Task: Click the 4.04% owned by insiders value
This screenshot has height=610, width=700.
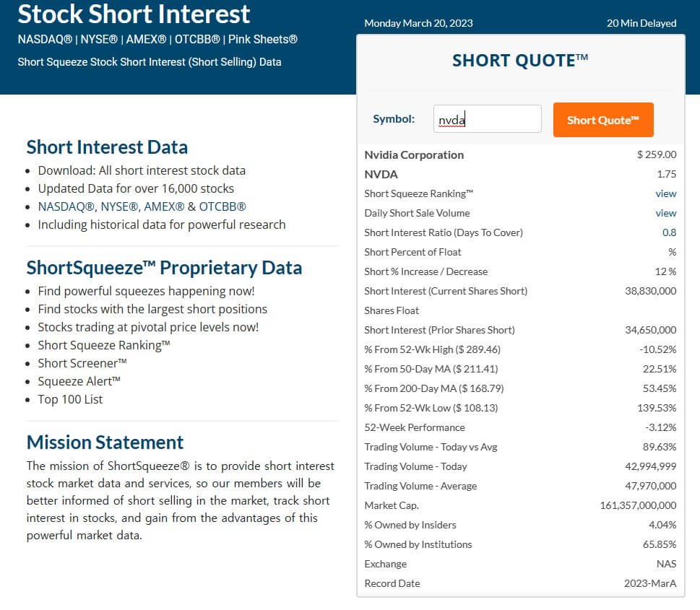Action: click(x=662, y=525)
